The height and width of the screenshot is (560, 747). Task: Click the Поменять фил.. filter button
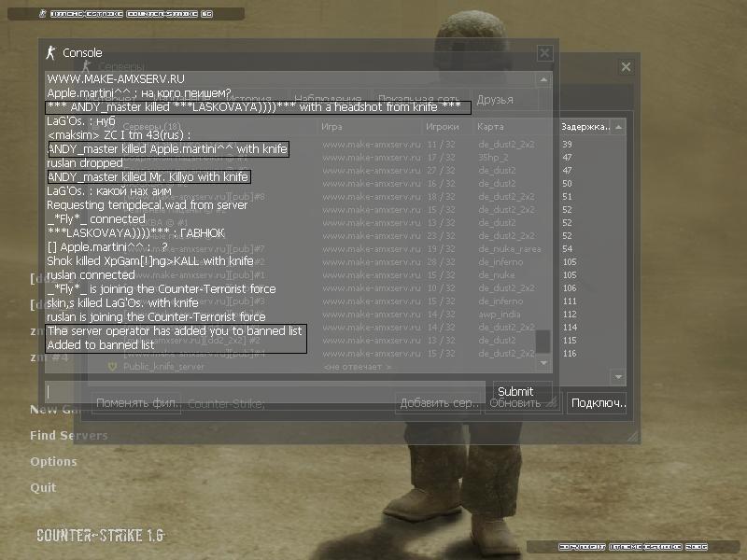coord(136,403)
